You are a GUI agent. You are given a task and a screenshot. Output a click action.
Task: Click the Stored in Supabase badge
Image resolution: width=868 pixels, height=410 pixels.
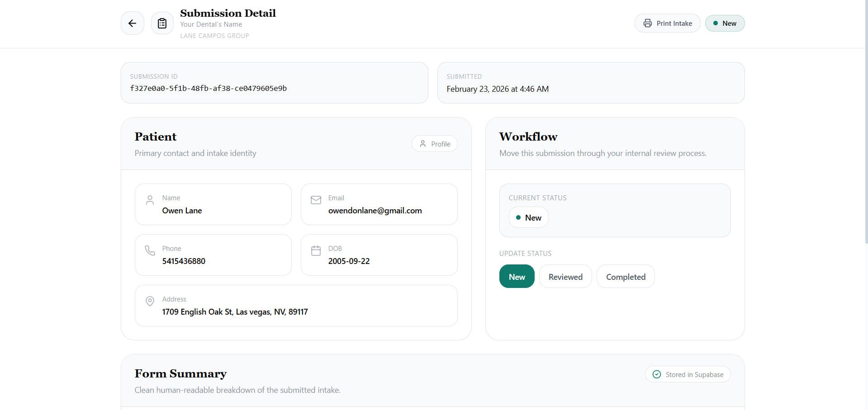(x=688, y=374)
